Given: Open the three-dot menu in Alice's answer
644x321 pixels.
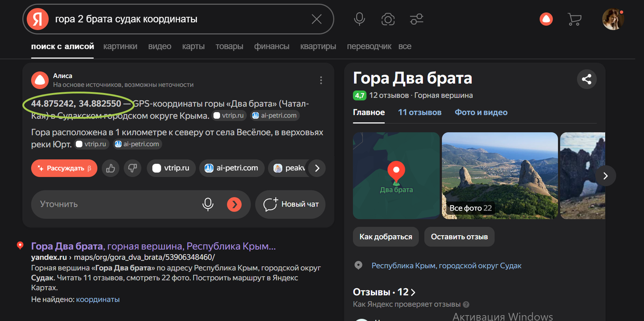Looking at the screenshot, I should pyautogui.click(x=321, y=79).
